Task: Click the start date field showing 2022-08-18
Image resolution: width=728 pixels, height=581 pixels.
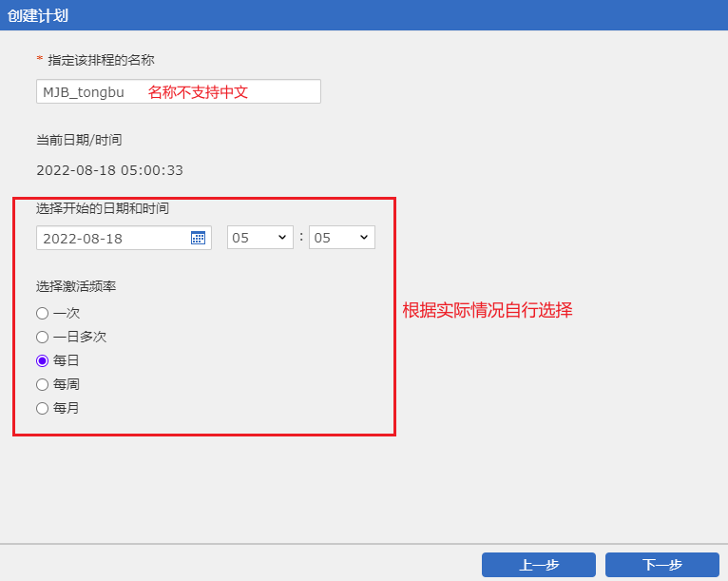Action: click(109, 238)
